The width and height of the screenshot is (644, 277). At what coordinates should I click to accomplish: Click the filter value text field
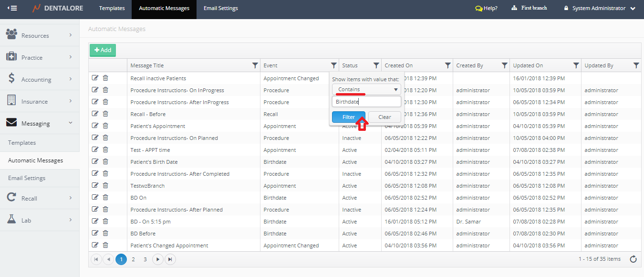tap(366, 102)
